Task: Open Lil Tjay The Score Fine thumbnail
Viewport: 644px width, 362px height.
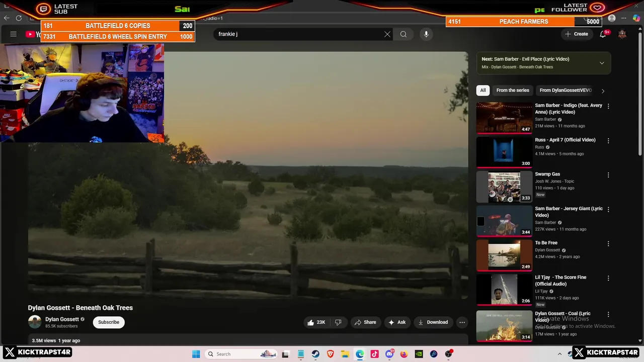Action: pyautogui.click(x=504, y=290)
